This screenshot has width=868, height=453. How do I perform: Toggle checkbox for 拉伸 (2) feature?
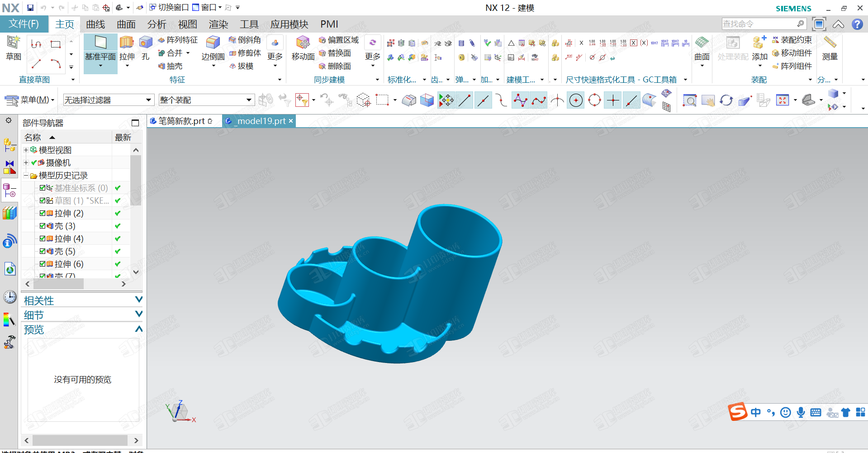43,213
